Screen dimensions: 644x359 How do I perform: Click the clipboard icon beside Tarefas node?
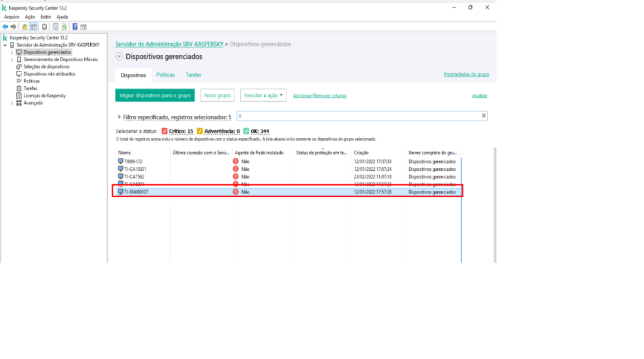[x=19, y=88]
